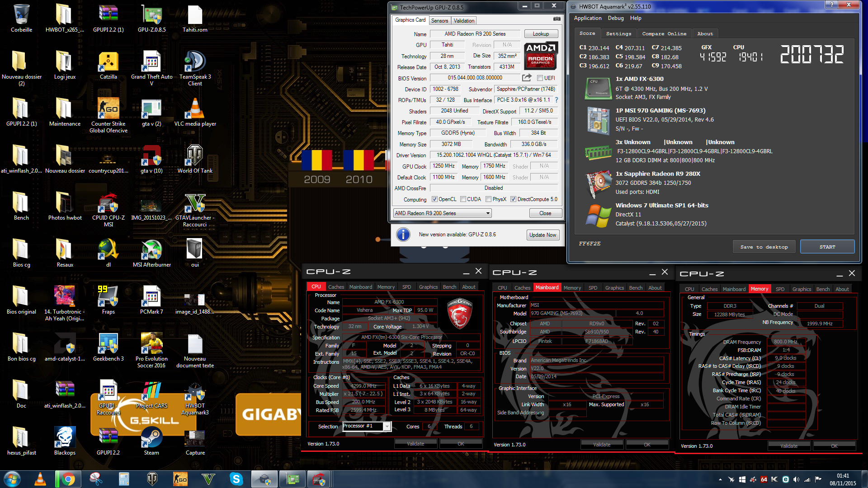Open Debug menu in Aquamark
This screenshot has height=488, width=868.
616,18
